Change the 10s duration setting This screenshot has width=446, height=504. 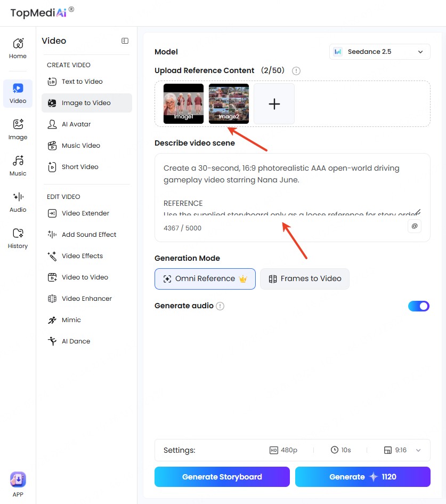(x=340, y=450)
